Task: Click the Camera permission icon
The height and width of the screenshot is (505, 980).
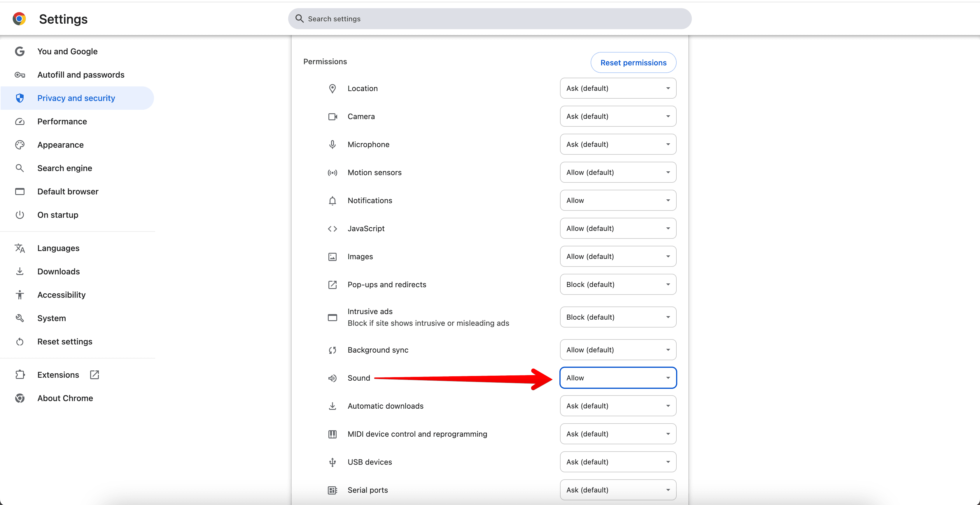Action: 332,116
